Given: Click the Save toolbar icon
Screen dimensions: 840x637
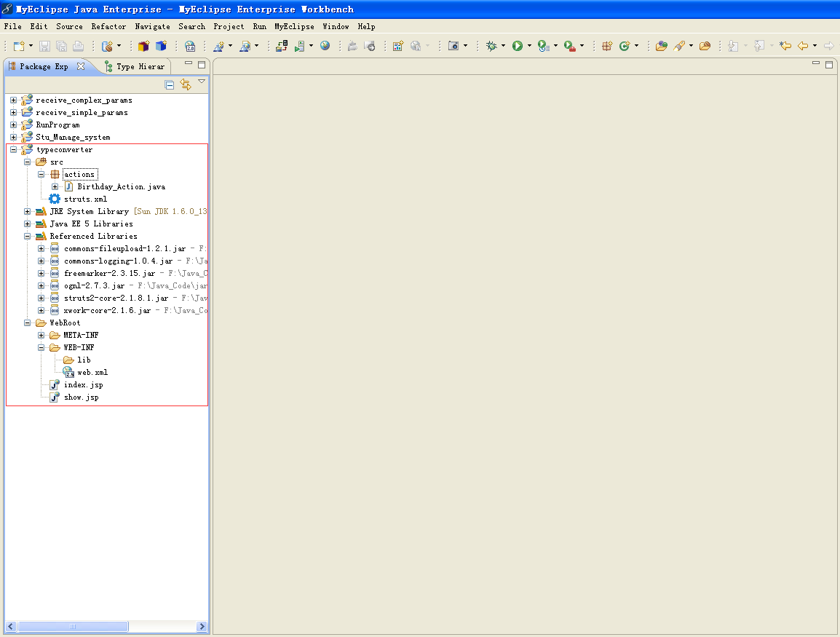Looking at the screenshot, I should tap(44, 46).
